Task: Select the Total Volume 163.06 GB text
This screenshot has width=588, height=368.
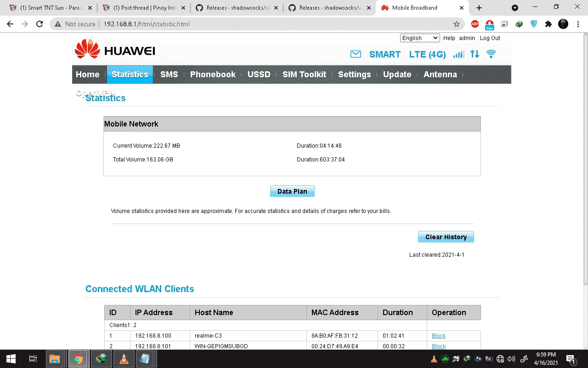Action: 143,160
